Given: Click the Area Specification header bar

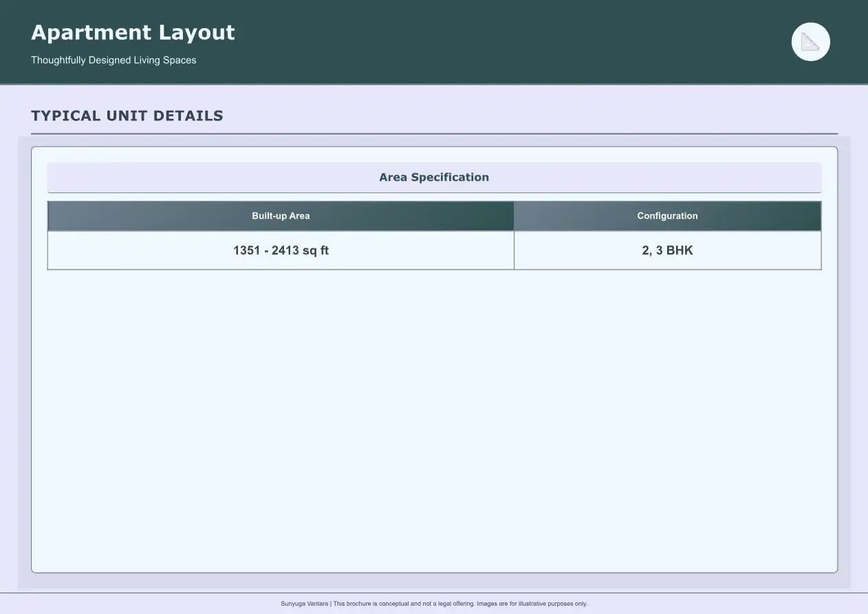Looking at the screenshot, I should [x=434, y=177].
